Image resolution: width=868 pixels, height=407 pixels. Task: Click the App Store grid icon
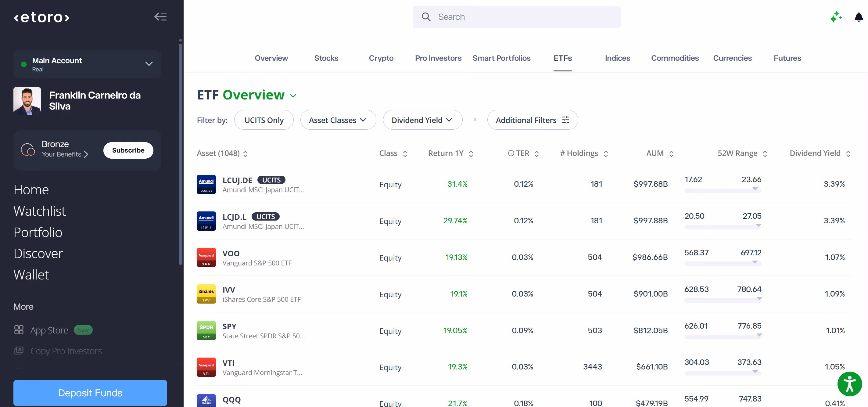pos(19,330)
